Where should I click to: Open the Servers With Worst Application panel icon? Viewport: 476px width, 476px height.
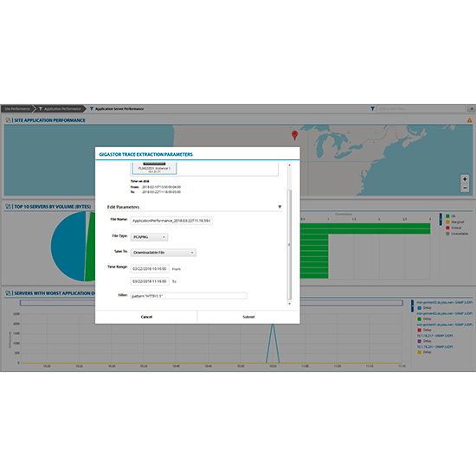coord(8,293)
